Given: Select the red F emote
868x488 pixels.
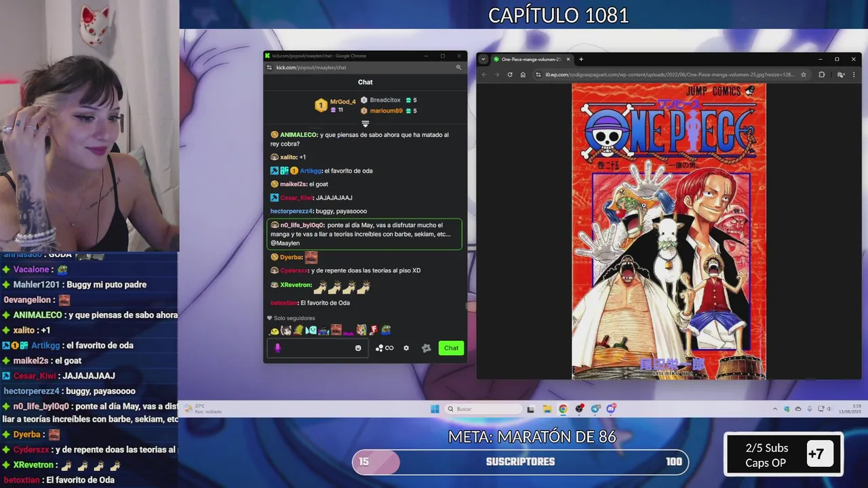Looking at the screenshot, I should (374, 330).
